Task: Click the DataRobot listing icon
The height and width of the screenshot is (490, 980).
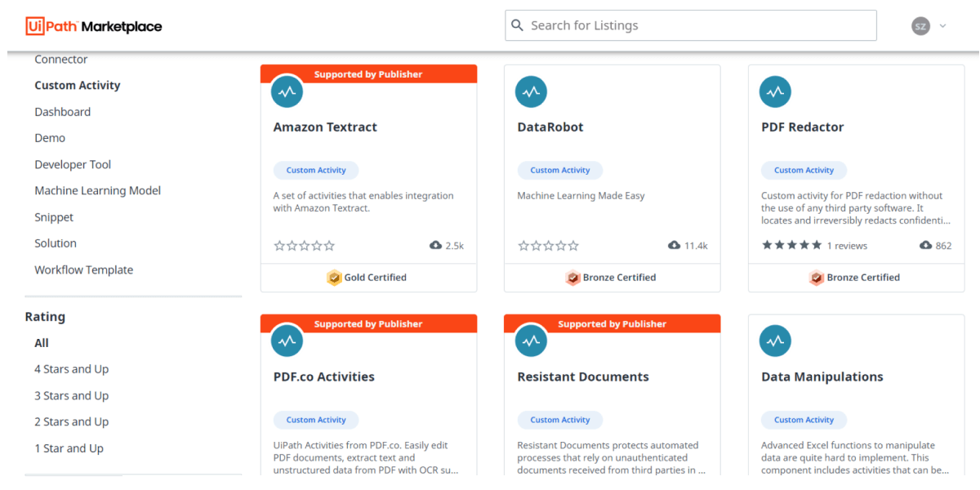Action: [531, 91]
